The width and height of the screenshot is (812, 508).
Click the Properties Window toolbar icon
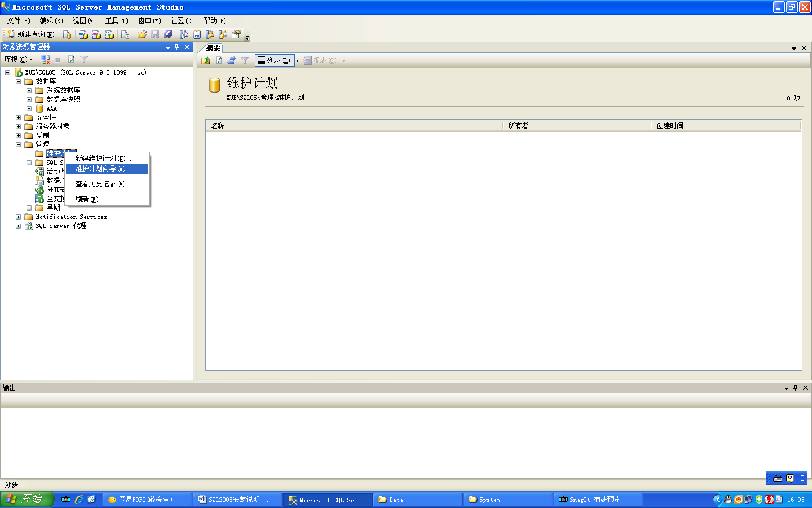click(x=236, y=34)
